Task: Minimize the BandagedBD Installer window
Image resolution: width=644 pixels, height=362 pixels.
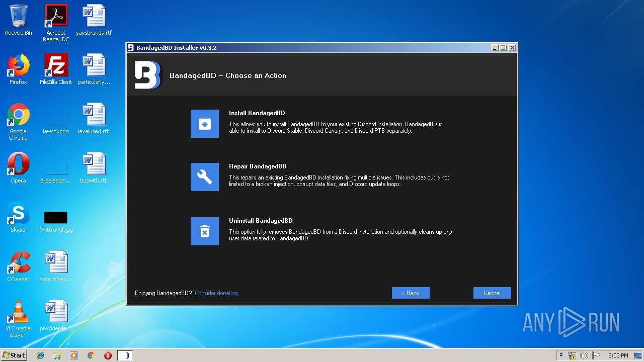Action: [495, 48]
